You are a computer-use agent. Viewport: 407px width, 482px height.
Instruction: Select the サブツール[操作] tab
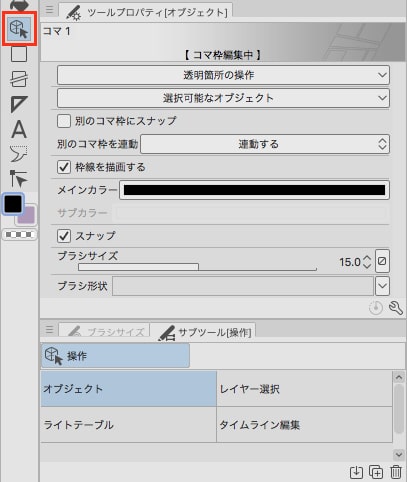coord(204,332)
